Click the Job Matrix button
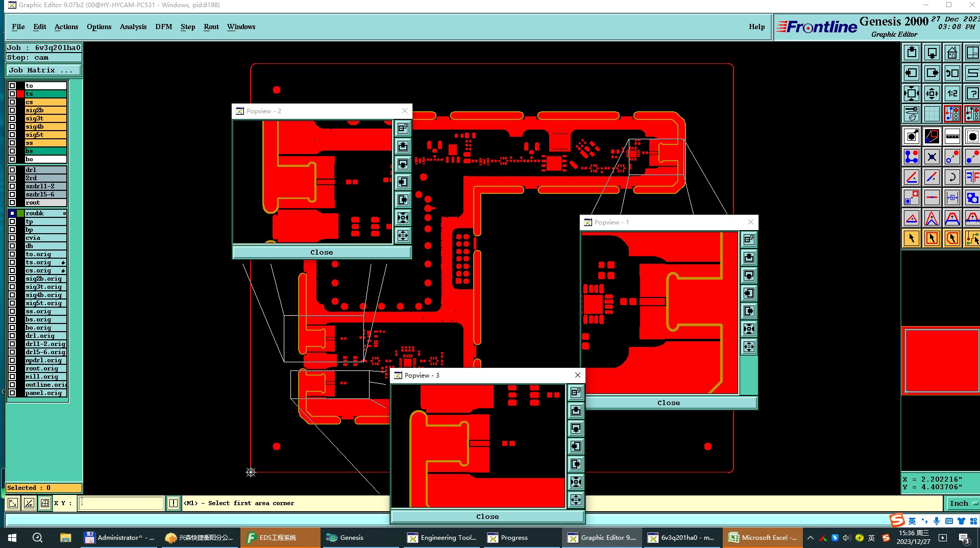The image size is (980, 548). (44, 70)
